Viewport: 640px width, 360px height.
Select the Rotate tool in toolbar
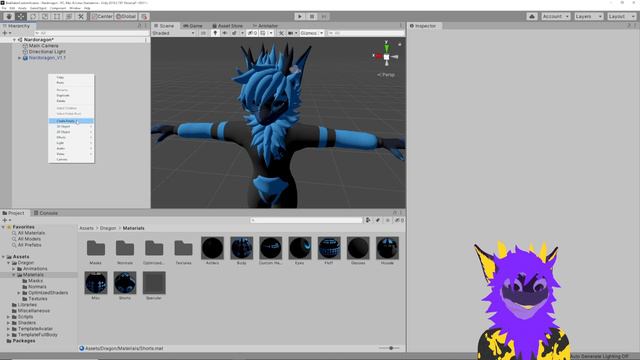[x=33, y=16]
